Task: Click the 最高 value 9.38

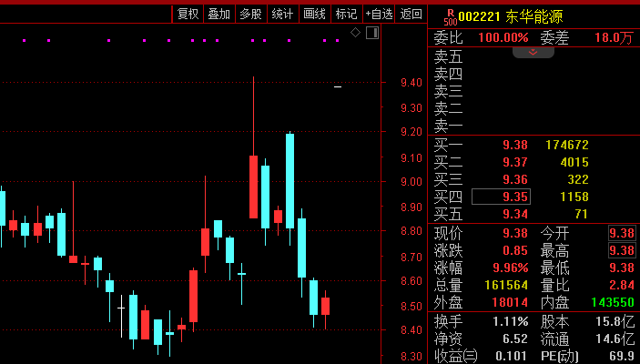Action: [x=622, y=250]
